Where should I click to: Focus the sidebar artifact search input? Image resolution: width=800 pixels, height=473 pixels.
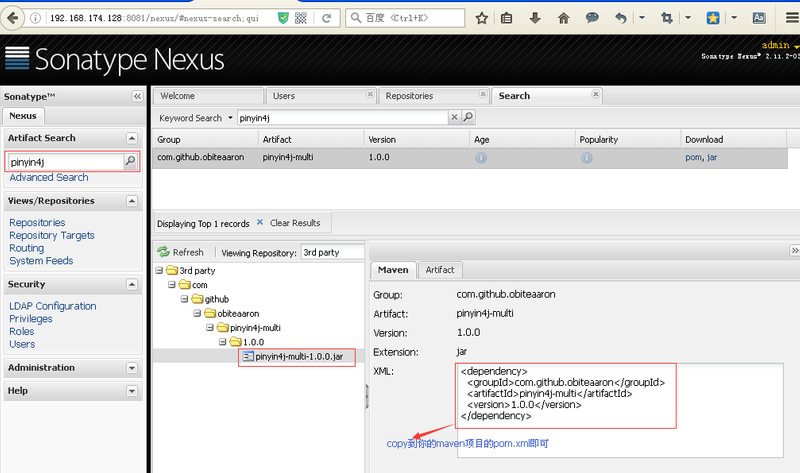click(x=65, y=162)
